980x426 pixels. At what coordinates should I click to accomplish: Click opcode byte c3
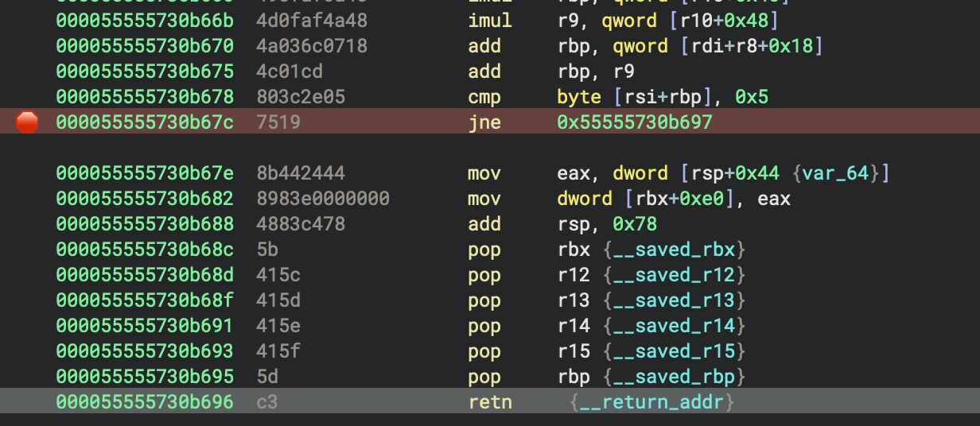[267, 402]
